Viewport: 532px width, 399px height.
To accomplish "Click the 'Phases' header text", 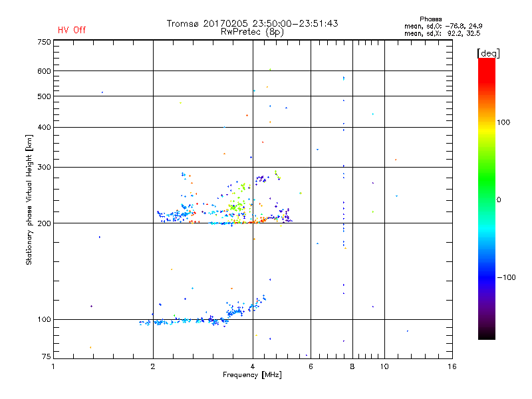I will (430, 19).
